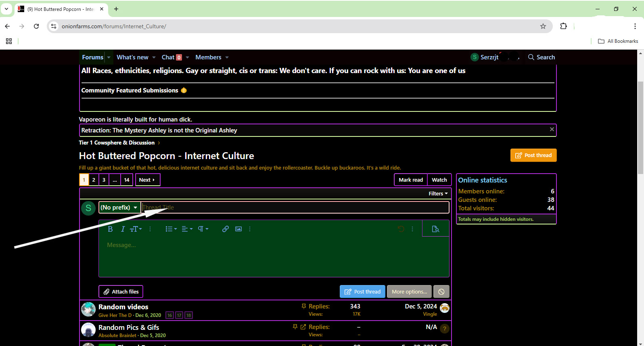The width and height of the screenshot is (644, 346).
Task: Click the Next page button
Action: (x=147, y=180)
